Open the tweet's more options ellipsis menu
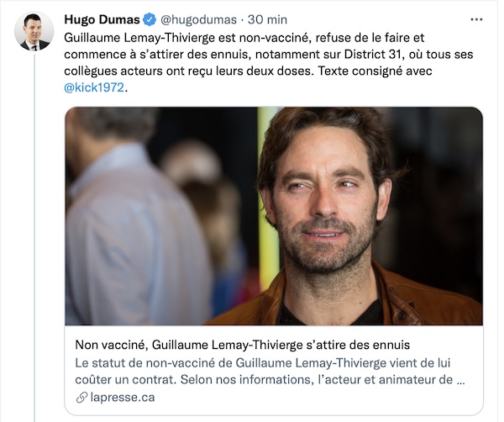The width and height of the screenshot is (504, 422). coord(476,19)
